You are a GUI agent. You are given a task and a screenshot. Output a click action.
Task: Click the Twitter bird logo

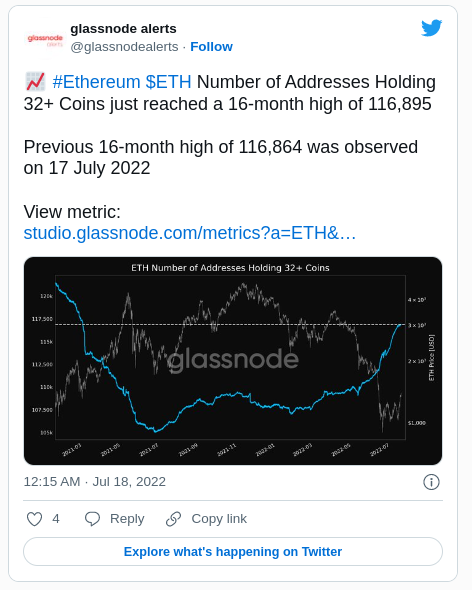431,28
